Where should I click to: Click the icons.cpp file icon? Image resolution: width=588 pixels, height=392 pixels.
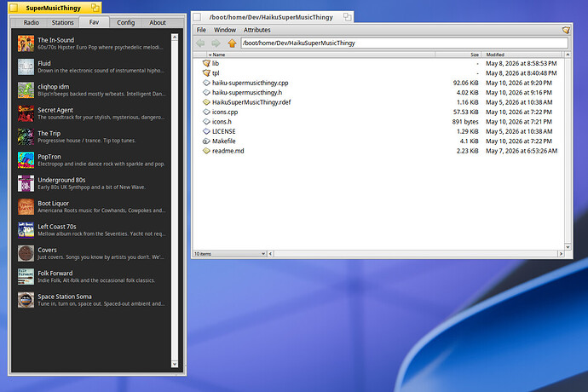(x=206, y=112)
